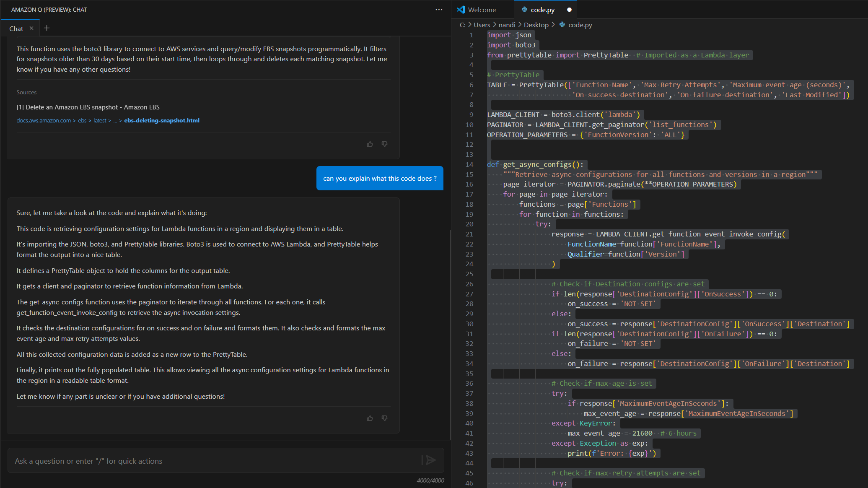Click the Delete an Amazon EBS snapshot source

pyautogui.click(x=88, y=107)
